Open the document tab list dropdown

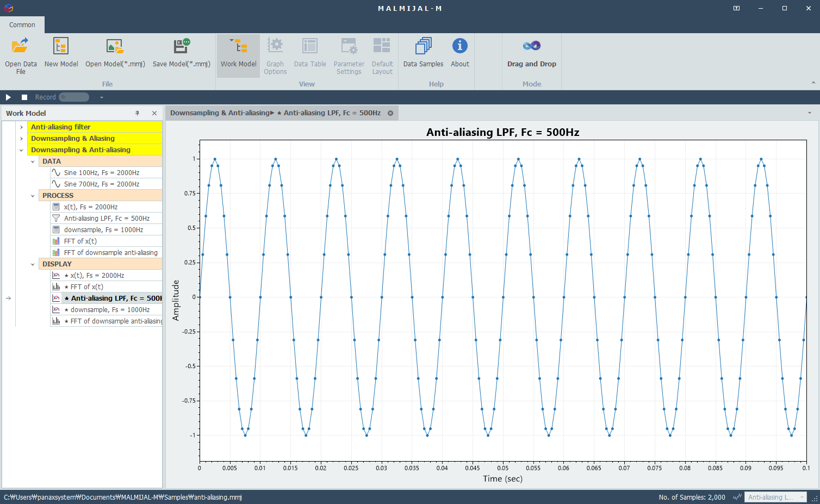pyautogui.click(x=810, y=113)
